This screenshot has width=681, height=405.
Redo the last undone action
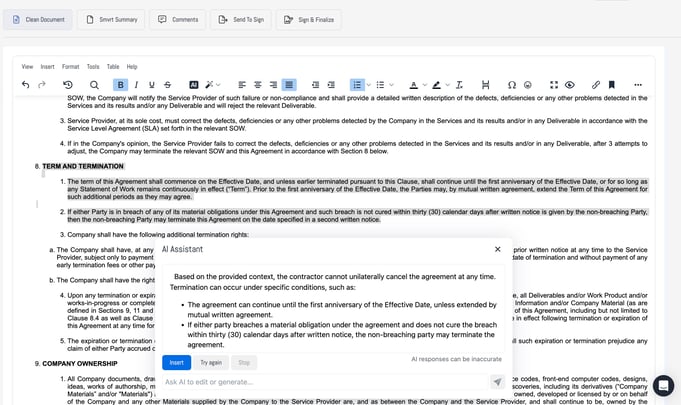click(42, 85)
